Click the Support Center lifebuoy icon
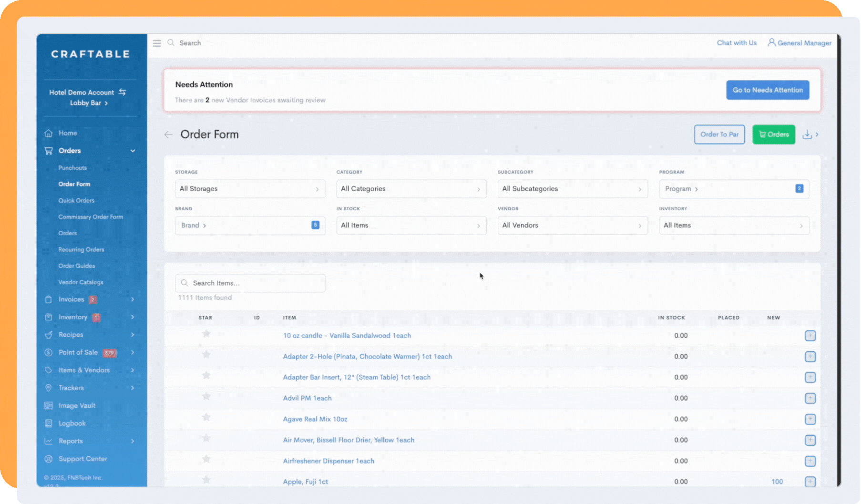861x504 pixels. (48, 459)
